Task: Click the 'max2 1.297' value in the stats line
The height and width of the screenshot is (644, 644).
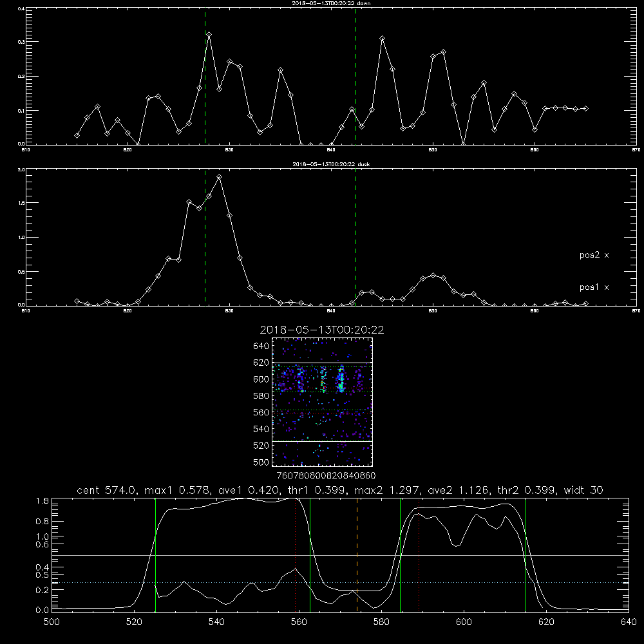Action: tap(388, 490)
